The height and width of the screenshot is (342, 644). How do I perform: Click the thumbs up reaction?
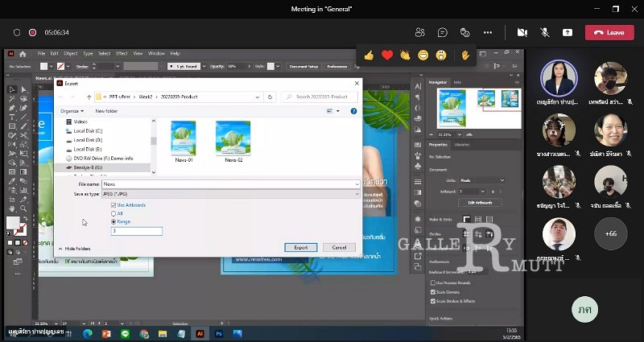(x=369, y=55)
